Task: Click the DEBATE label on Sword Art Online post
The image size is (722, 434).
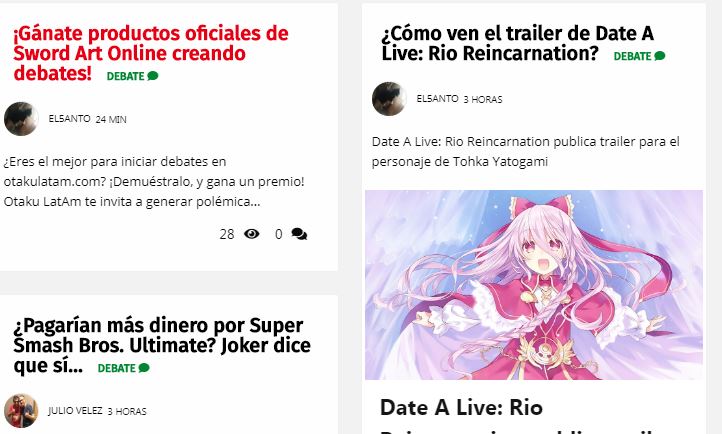Action: (125, 76)
